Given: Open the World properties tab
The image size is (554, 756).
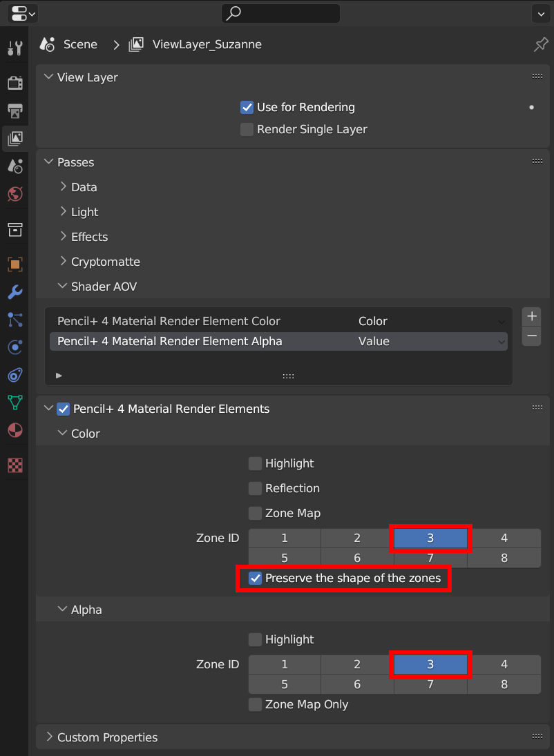Looking at the screenshot, I should 15,194.
